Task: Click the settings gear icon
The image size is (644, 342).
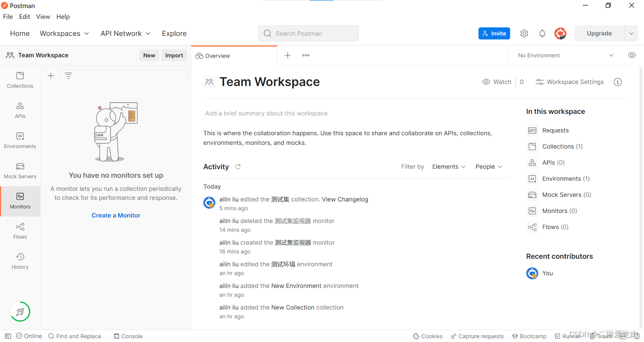Action: pos(524,33)
